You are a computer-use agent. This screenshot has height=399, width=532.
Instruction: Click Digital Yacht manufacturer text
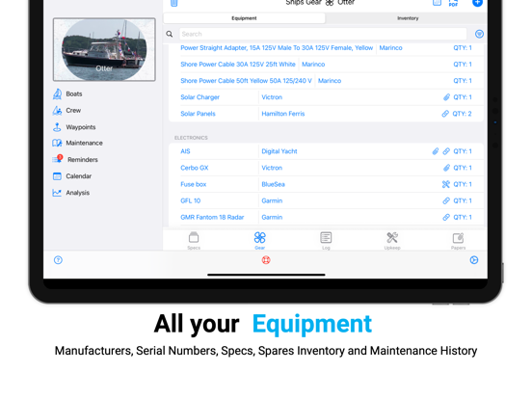(x=279, y=151)
